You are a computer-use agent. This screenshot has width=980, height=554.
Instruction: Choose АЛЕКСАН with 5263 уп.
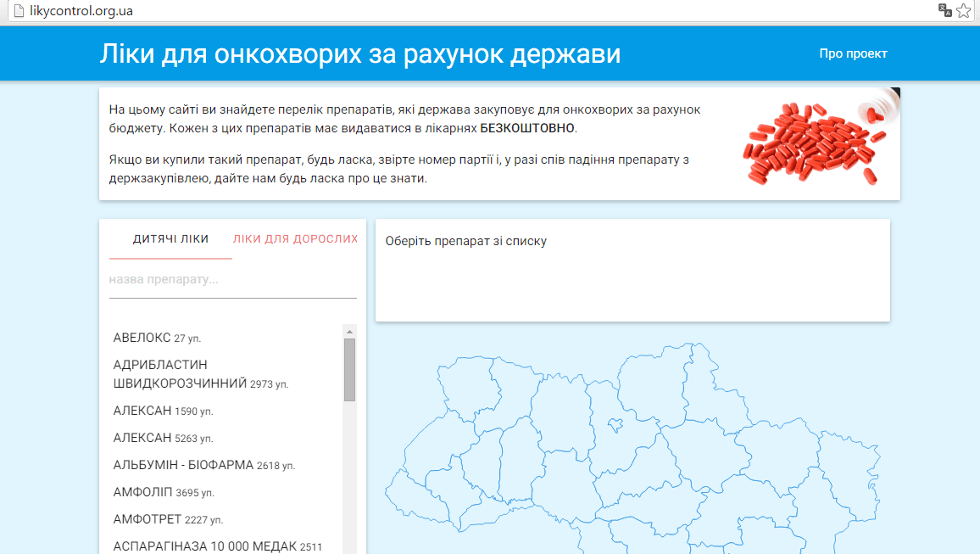tap(163, 438)
